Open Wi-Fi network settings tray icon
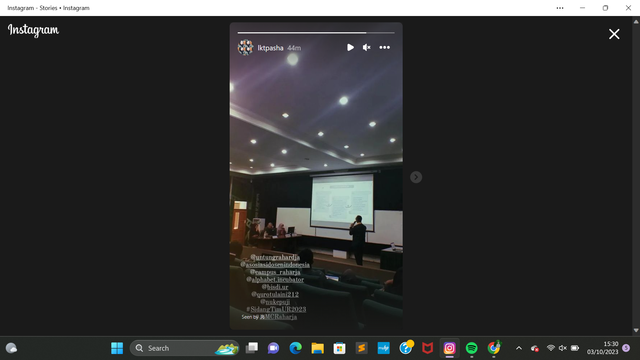Screen dimensions: 640x360 pos(551,348)
